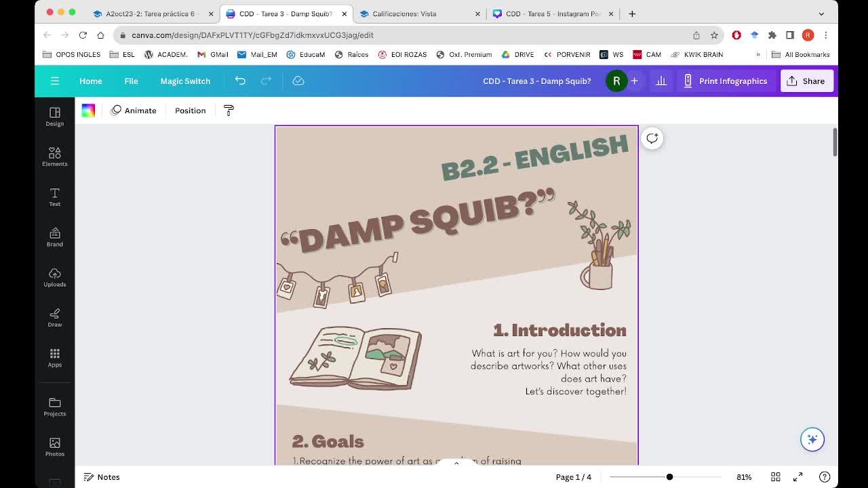
Task: Enter fullscreen present mode
Action: [798, 477]
